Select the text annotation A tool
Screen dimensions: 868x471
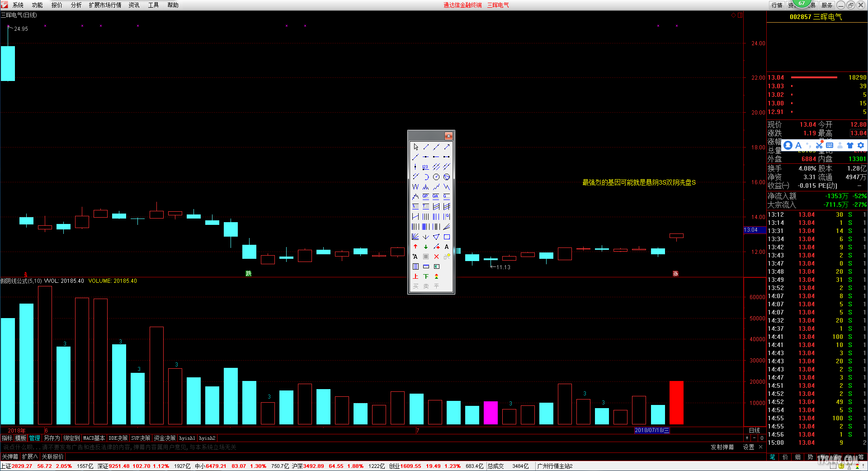(x=447, y=247)
